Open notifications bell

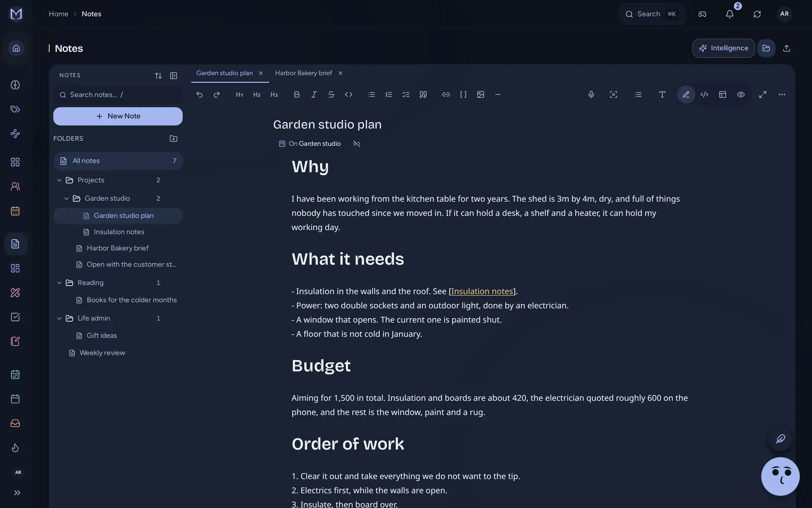click(730, 14)
